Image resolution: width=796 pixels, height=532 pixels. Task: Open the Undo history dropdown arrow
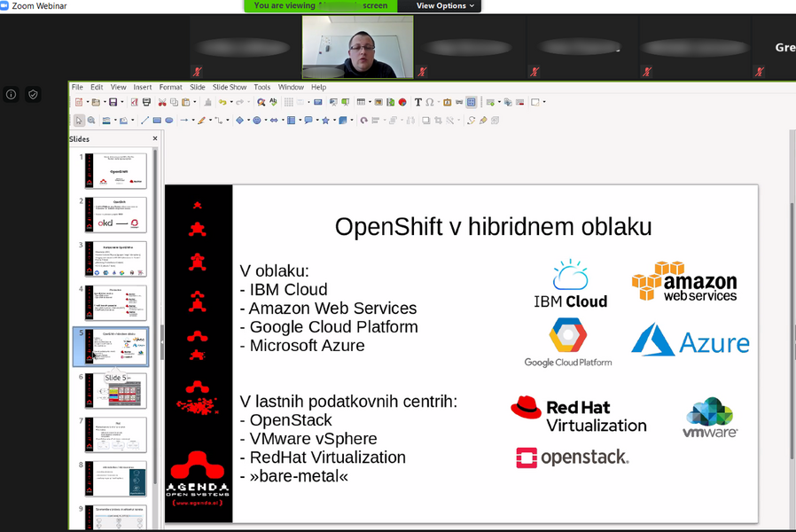coord(231,102)
